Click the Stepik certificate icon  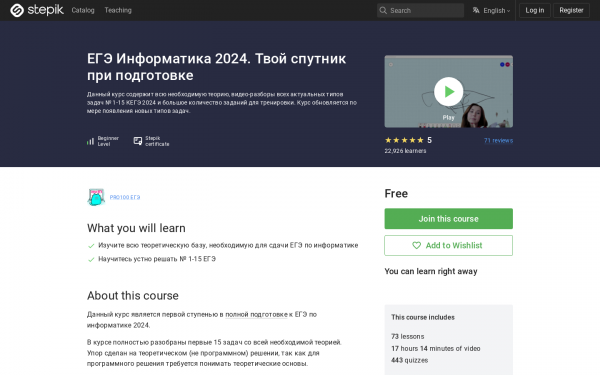tap(138, 141)
